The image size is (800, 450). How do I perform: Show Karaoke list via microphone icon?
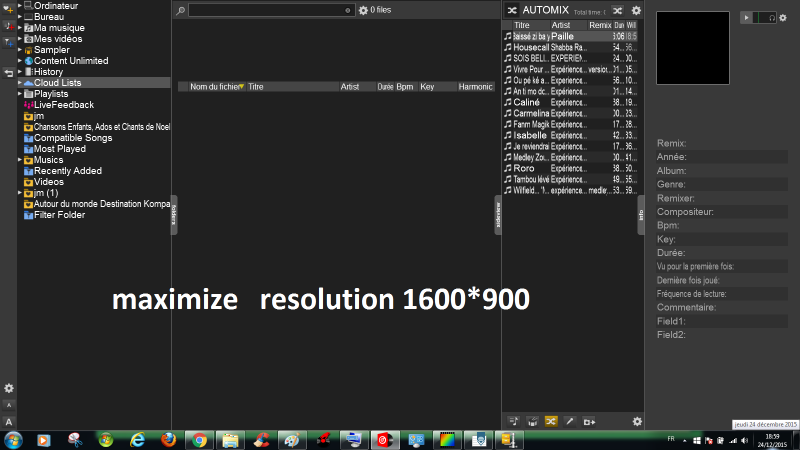pos(570,421)
